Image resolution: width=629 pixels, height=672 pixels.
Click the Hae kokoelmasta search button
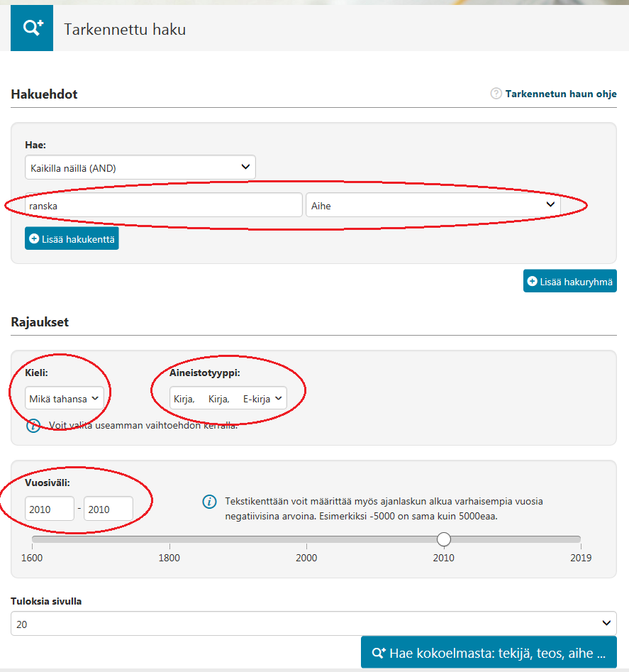pyautogui.click(x=489, y=652)
